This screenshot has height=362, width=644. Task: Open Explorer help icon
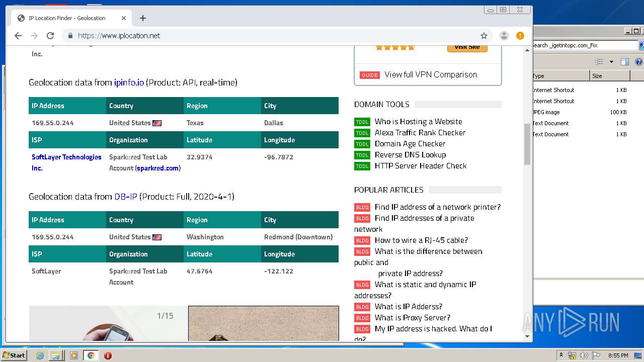[x=638, y=62]
